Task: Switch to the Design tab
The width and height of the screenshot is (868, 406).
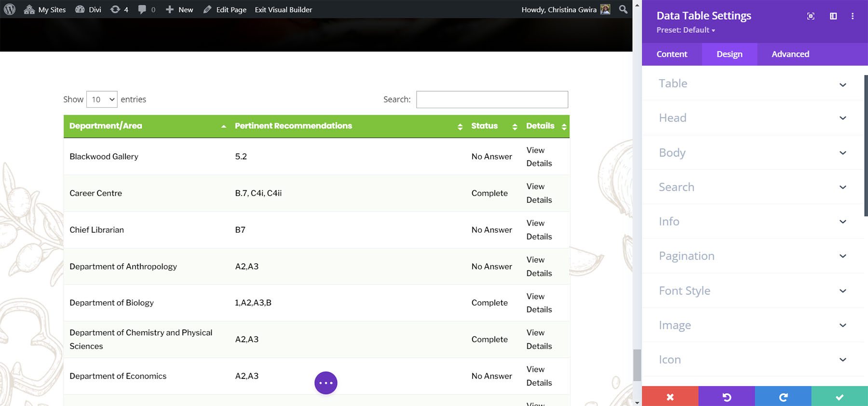Action: [730, 54]
